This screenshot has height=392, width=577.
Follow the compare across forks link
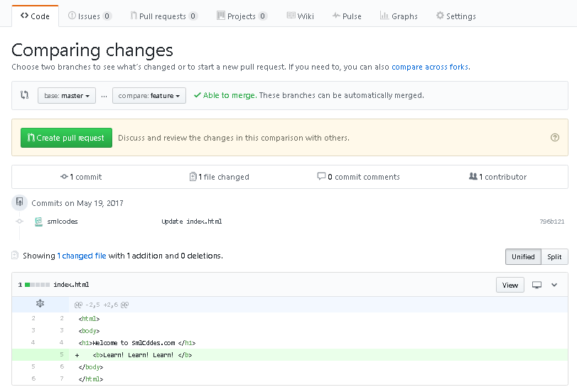tap(429, 67)
